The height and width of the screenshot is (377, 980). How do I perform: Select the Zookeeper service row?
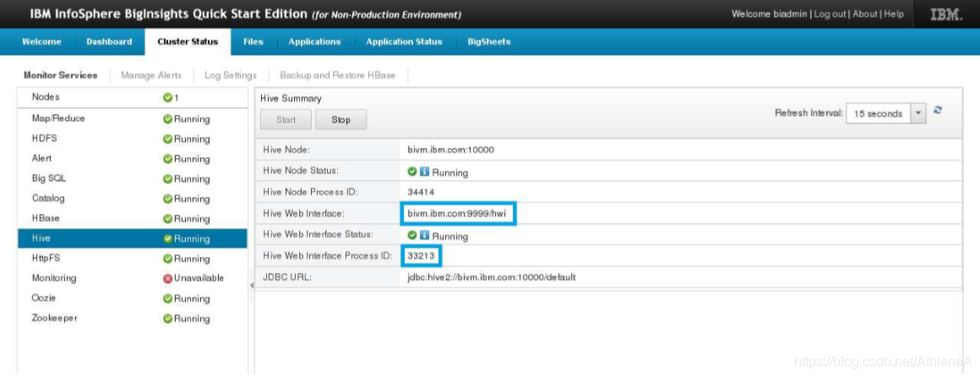[x=133, y=318]
